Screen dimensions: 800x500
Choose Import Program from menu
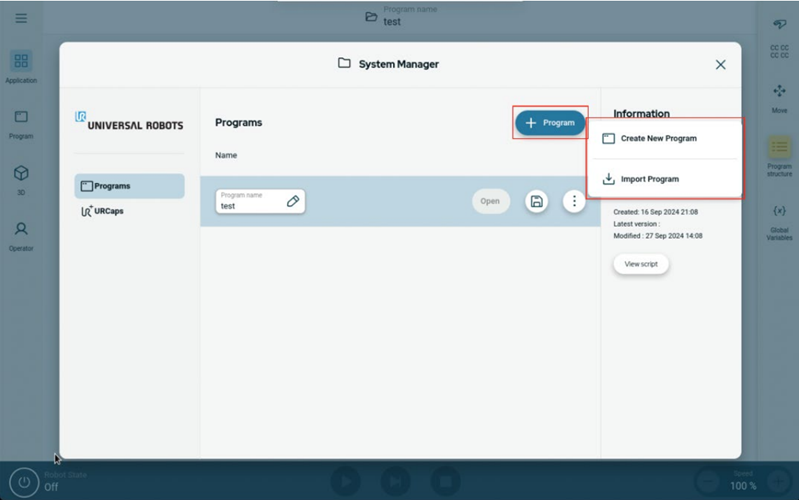tap(649, 180)
